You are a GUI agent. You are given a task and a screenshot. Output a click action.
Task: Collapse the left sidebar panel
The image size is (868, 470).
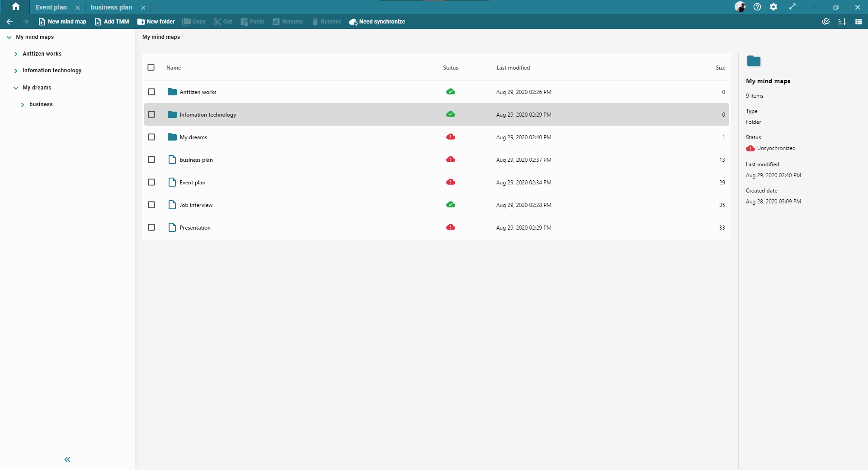[67, 460]
